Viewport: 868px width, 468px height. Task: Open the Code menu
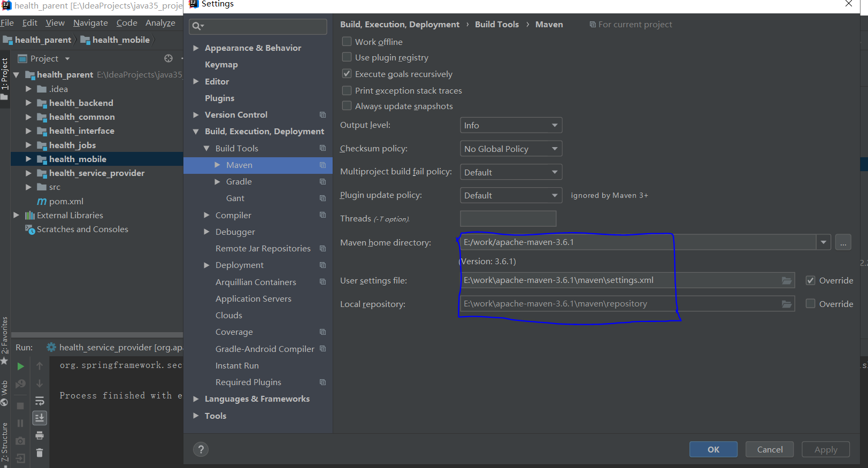(x=127, y=23)
